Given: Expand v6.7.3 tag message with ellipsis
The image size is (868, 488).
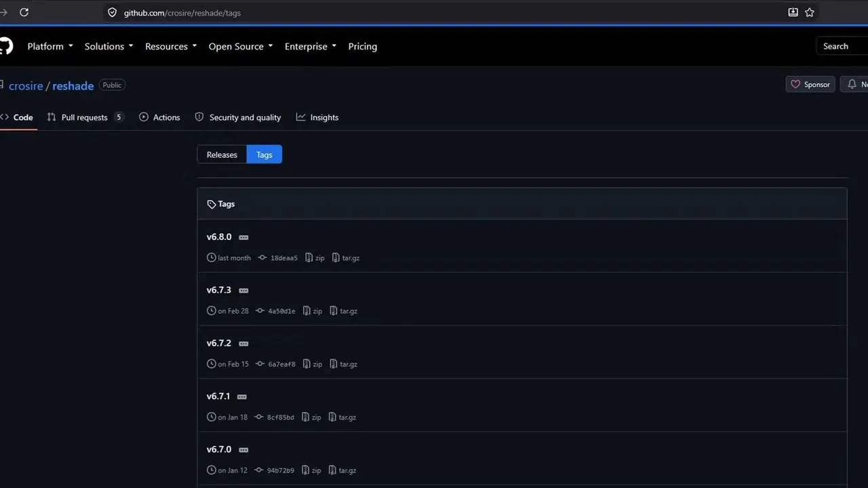Looking at the screenshot, I should (x=243, y=291).
